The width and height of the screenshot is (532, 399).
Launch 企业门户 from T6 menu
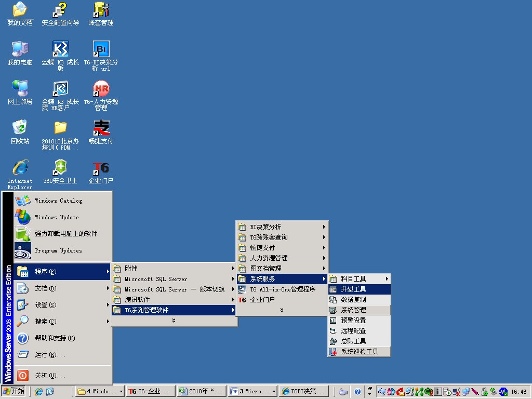[x=282, y=300]
